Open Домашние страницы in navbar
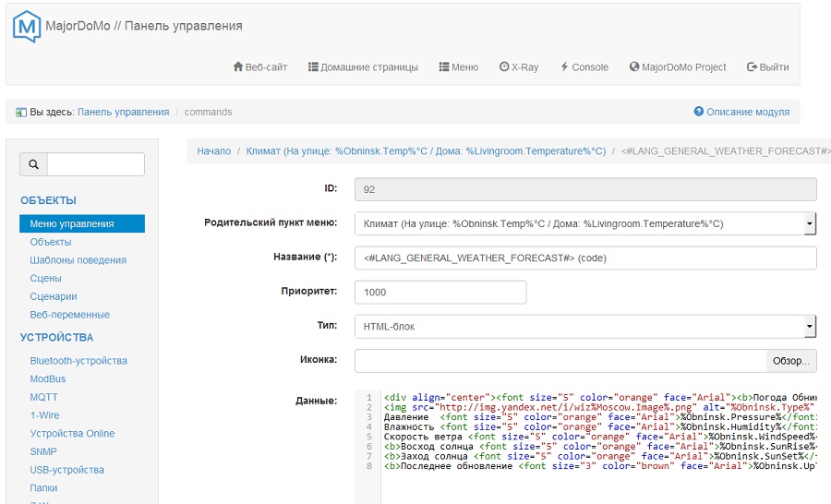831x504 pixels. click(x=363, y=67)
